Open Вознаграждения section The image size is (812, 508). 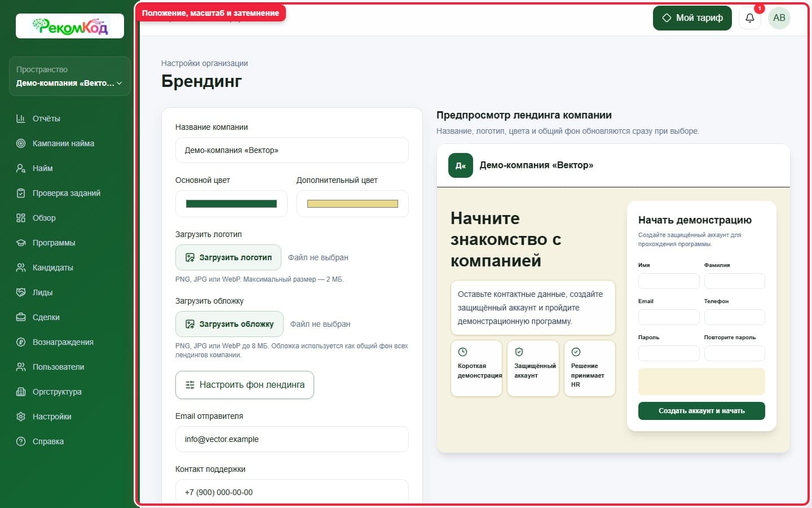point(70,342)
